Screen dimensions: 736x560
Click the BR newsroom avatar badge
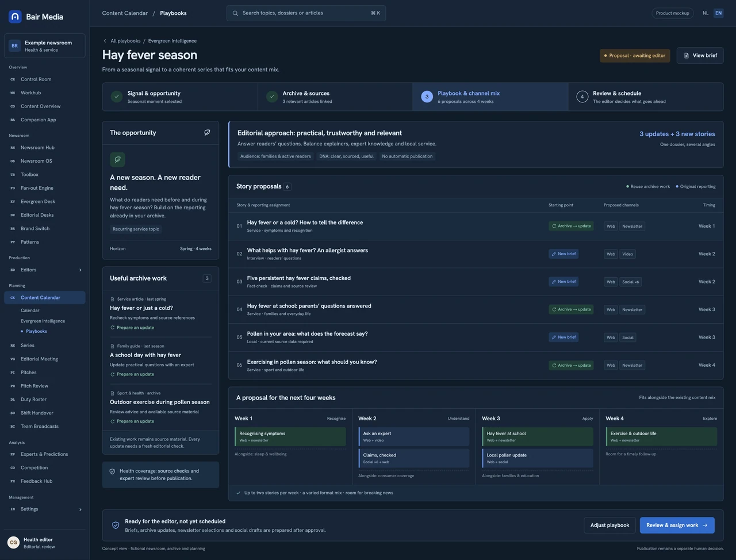click(14, 46)
